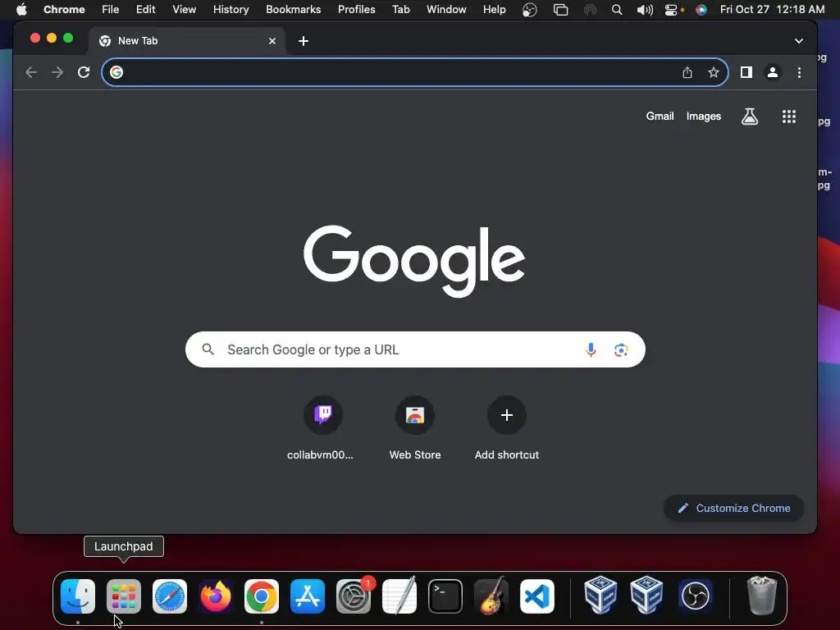840x630 pixels.
Task: Bookmark this tab with the star icon
Action: (713, 72)
